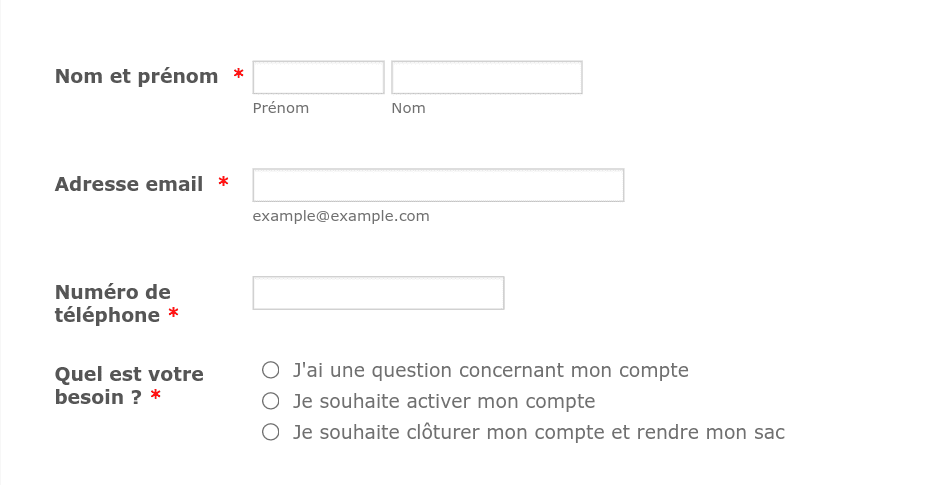
Task: Click the example@example.com hint text
Action: 341,216
